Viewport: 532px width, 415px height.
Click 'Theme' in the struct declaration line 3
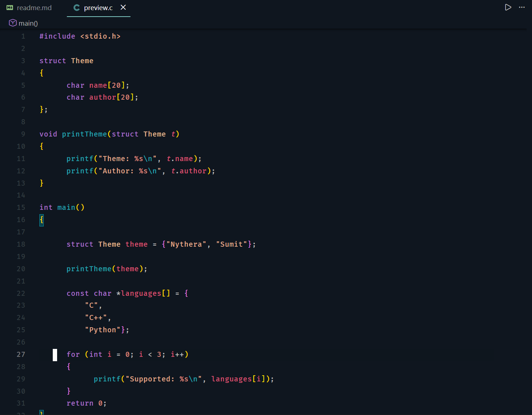tap(82, 61)
